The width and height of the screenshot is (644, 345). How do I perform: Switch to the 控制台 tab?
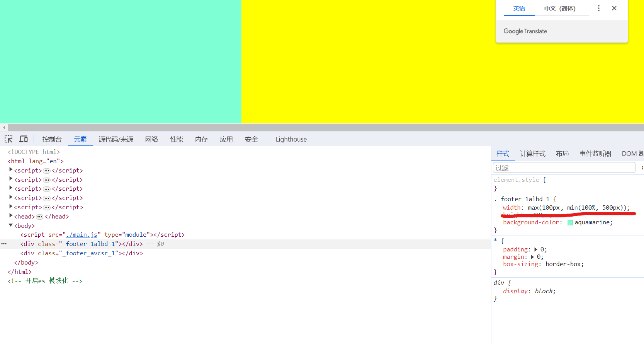coord(52,139)
